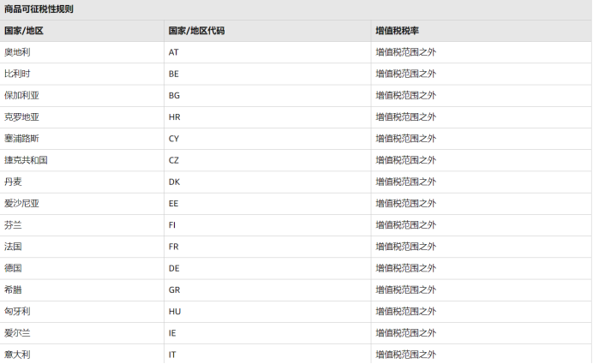Select the 增值税税率 column header
The width and height of the screenshot is (593, 364).
click(x=396, y=31)
